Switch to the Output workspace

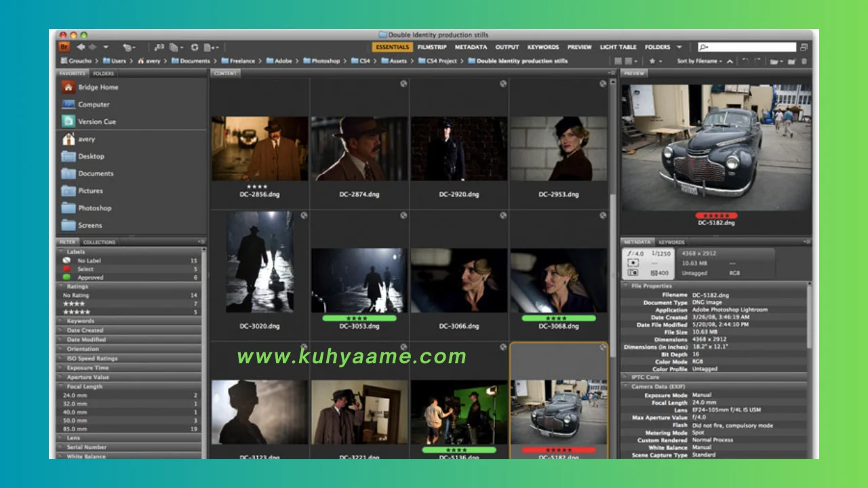[507, 47]
